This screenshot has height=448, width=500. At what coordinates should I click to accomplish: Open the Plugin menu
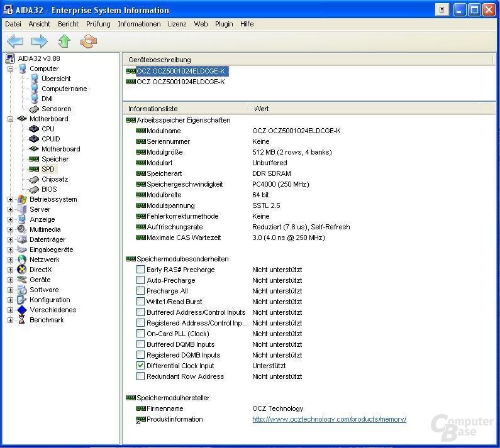[224, 25]
